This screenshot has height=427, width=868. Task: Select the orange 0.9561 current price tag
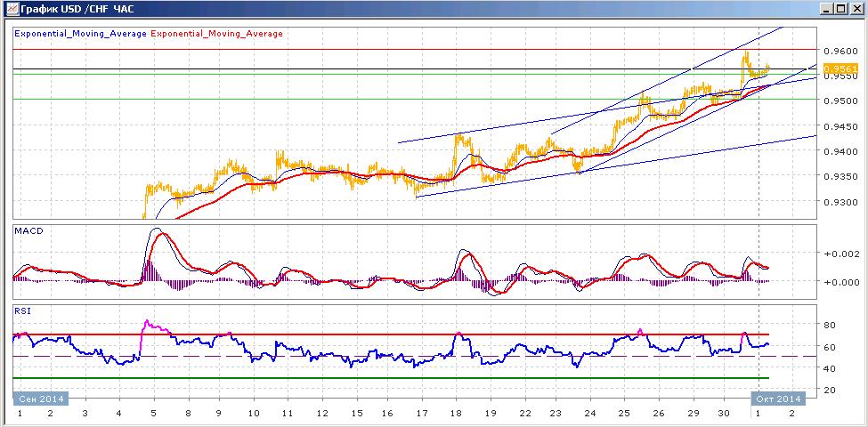point(840,69)
